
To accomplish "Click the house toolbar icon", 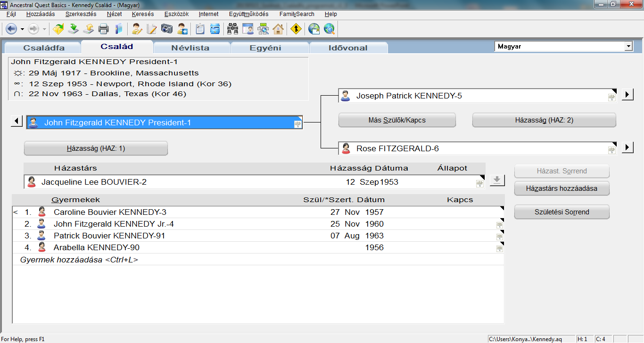I will coord(278,29).
